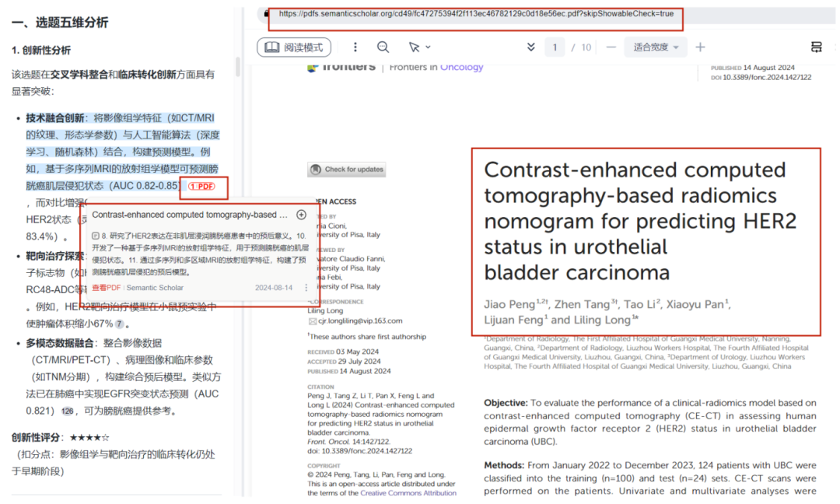The height and width of the screenshot is (504, 840).
Task: Add the cited paper with the plus-circle icon
Action: pos(302,215)
